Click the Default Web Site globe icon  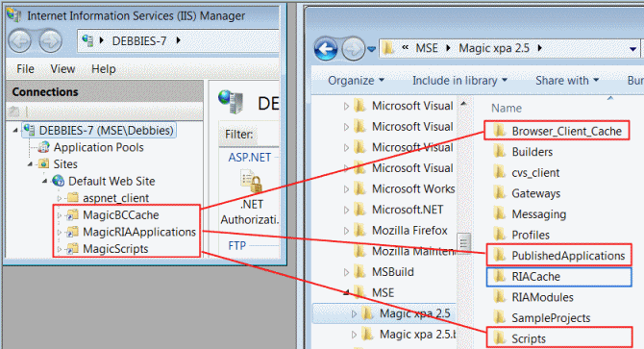pos(58,181)
